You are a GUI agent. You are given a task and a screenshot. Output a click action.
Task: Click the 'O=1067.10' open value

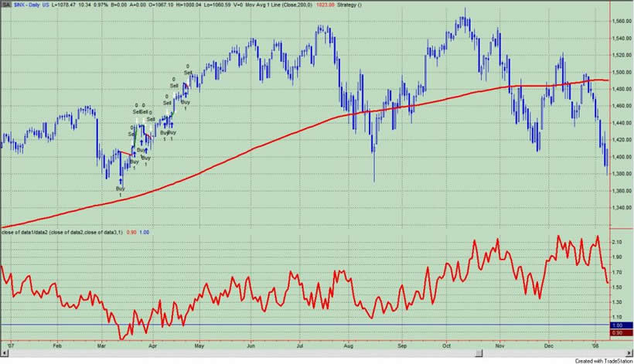click(x=161, y=5)
